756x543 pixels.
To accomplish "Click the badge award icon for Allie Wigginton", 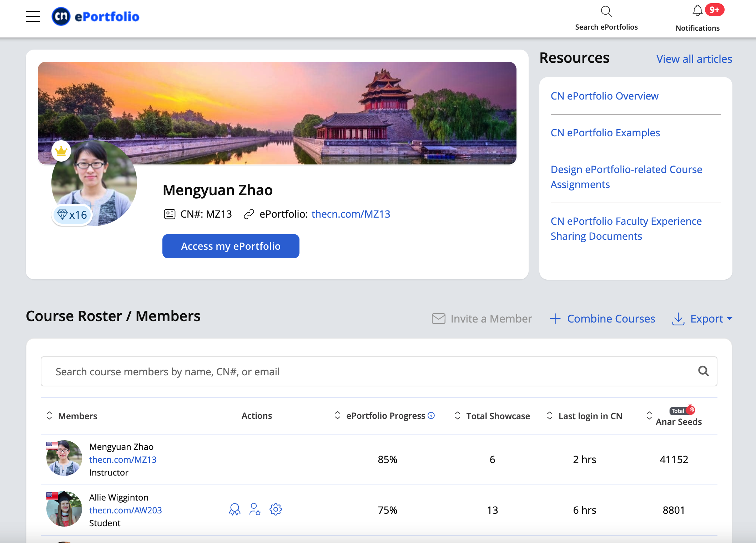I will coord(235,509).
